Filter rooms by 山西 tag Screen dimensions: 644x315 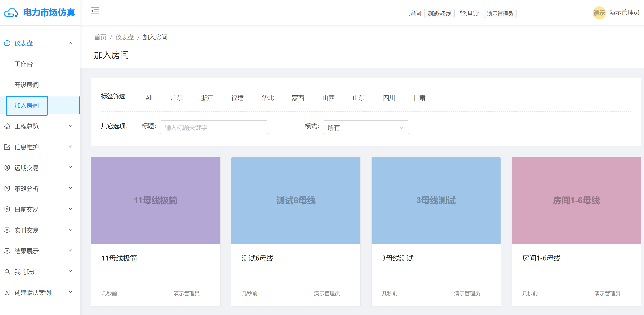click(x=328, y=98)
